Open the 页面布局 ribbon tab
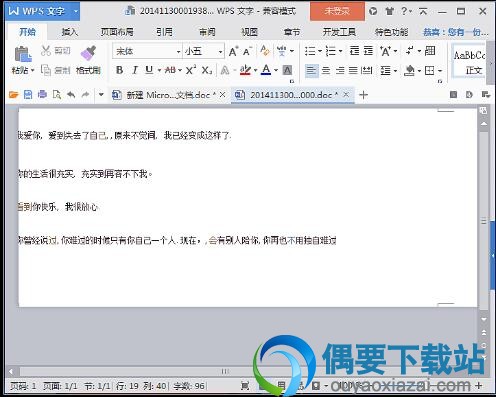The height and width of the screenshot is (397, 496). coord(117,32)
